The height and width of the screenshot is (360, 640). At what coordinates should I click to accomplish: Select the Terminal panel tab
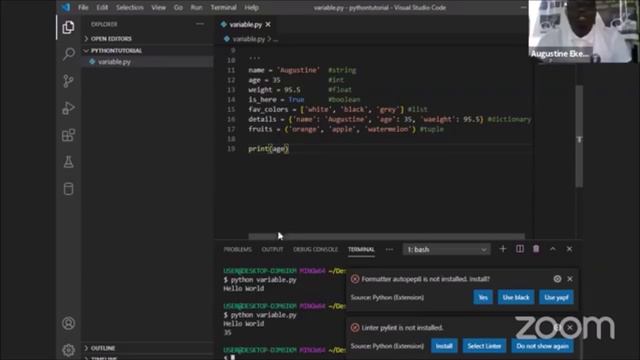(361, 249)
